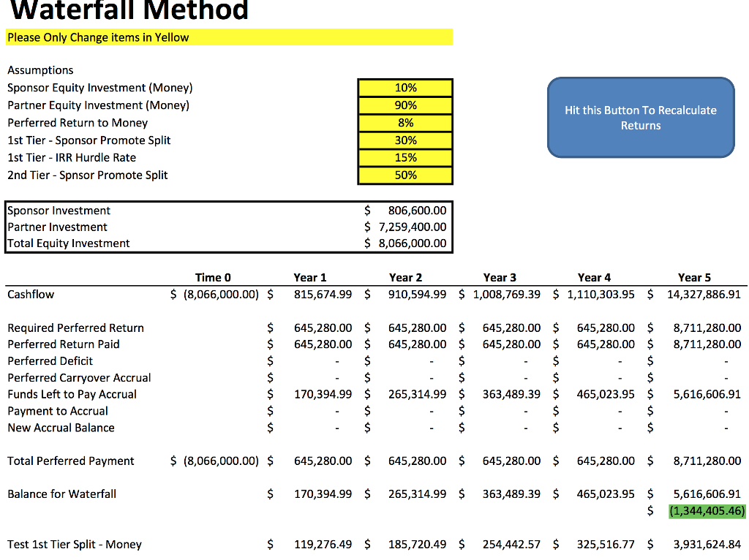
Task: Select the Preferred Return 8% yellow cell
Action: click(x=405, y=123)
